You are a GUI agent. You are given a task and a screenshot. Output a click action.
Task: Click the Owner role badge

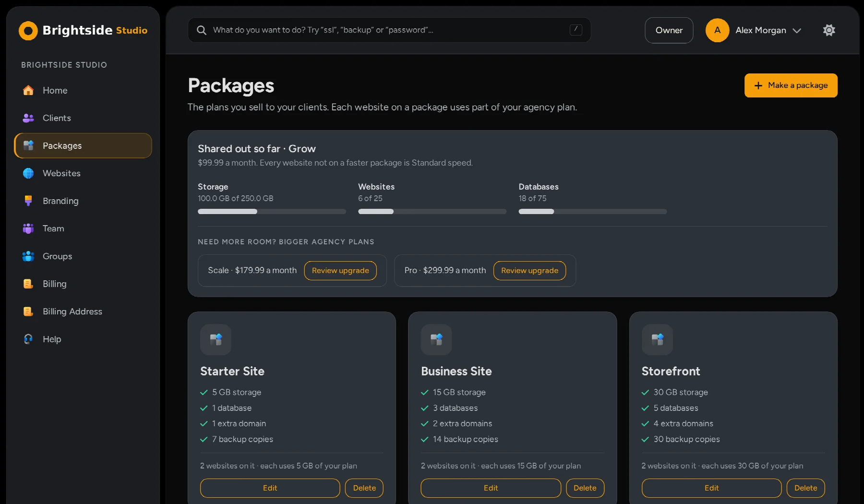pyautogui.click(x=669, y=30)
